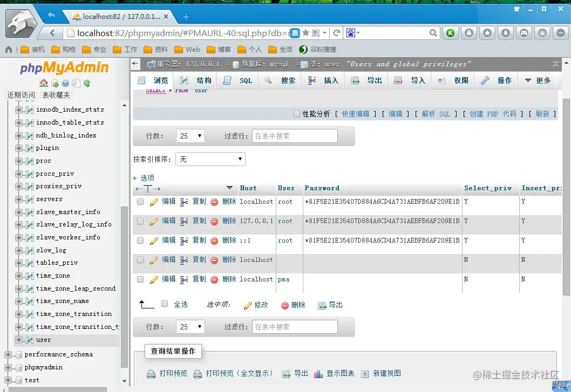This screenshot has width=571, height=392.
Task: Click the 创建 PHP 代码 link
Action: [x=493, y=114]
